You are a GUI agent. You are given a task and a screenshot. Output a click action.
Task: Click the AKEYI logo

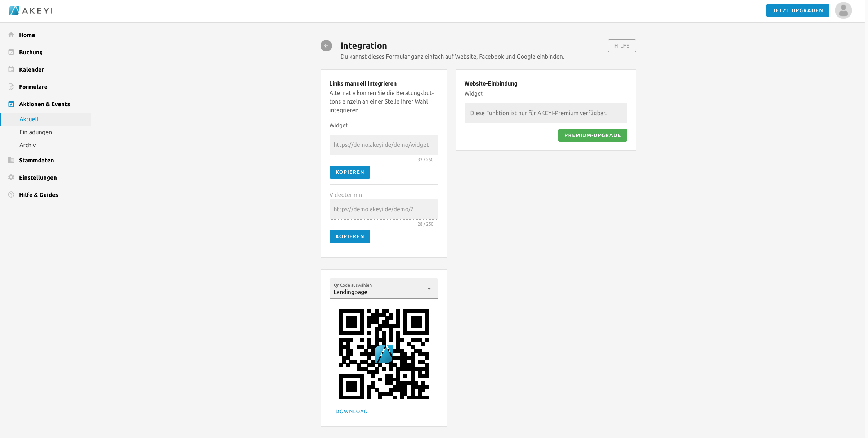31,10
